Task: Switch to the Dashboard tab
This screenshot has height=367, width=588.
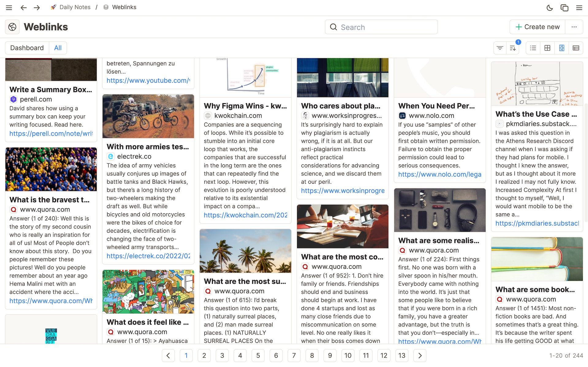Action: 27,48
